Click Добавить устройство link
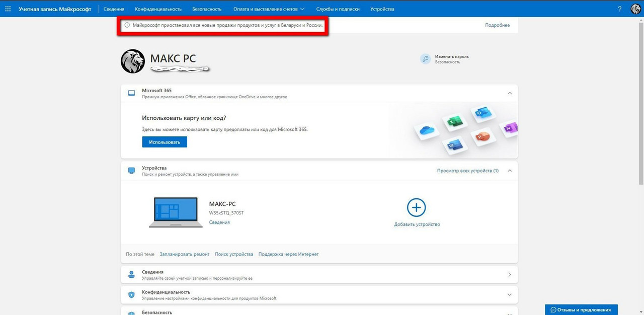Screen dimensions: 644x315 click(417, 224)
